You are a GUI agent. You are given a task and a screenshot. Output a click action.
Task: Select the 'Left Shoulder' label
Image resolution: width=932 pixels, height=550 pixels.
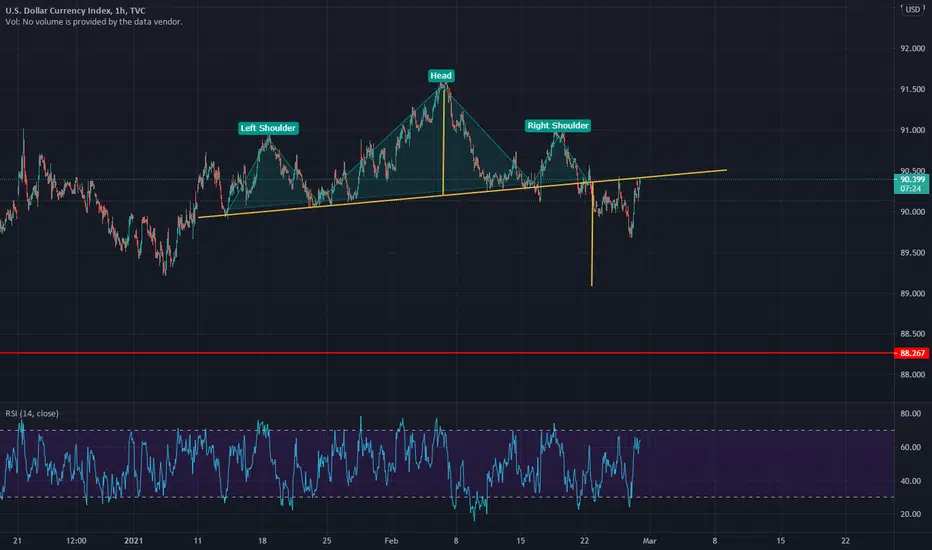(268, 128)
